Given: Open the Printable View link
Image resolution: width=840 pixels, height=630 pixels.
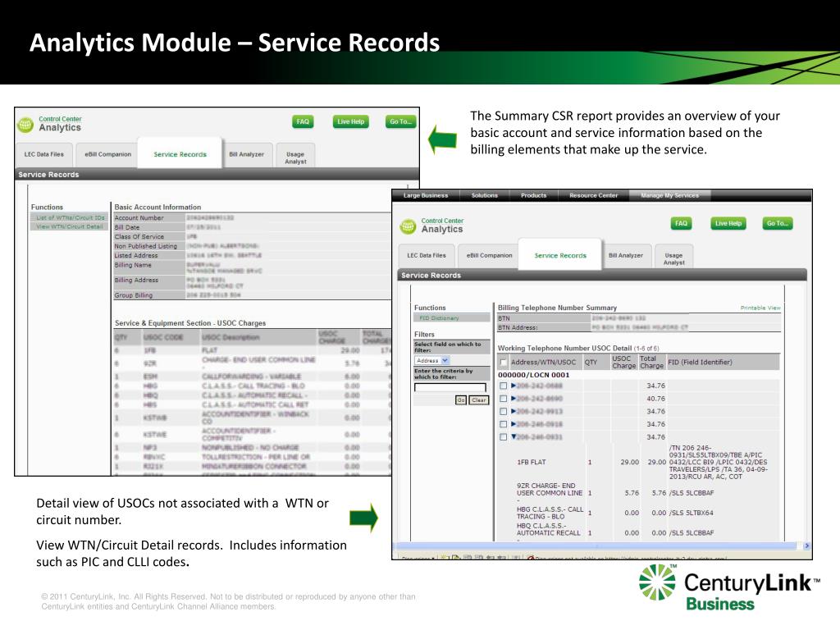Looking at the screenshot, I should [x=760, y=308].
